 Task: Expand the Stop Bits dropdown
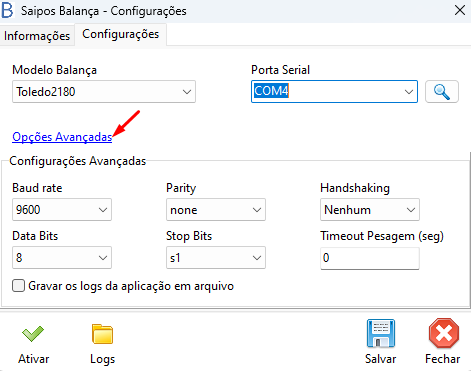click(x=216, y=258)
